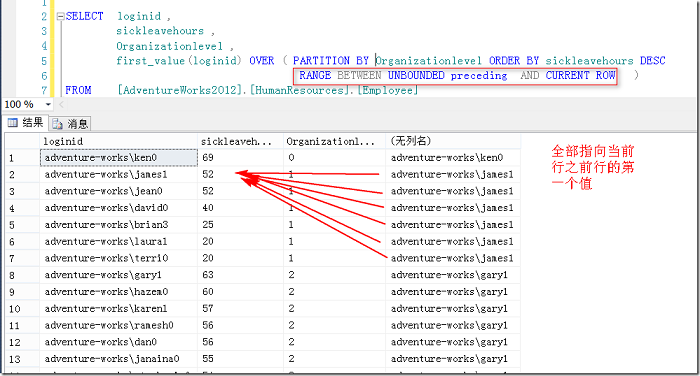Open the 100 % zoom dropdown
Viewport: 700px width, 376px height.
pyautogui.click(x=48, y=104)
